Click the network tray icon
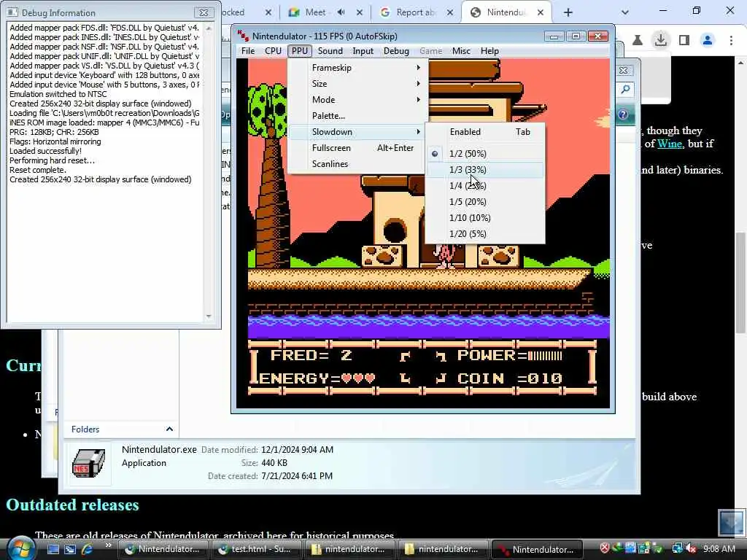The image size is (747, 560). click(x=677, y=549)
